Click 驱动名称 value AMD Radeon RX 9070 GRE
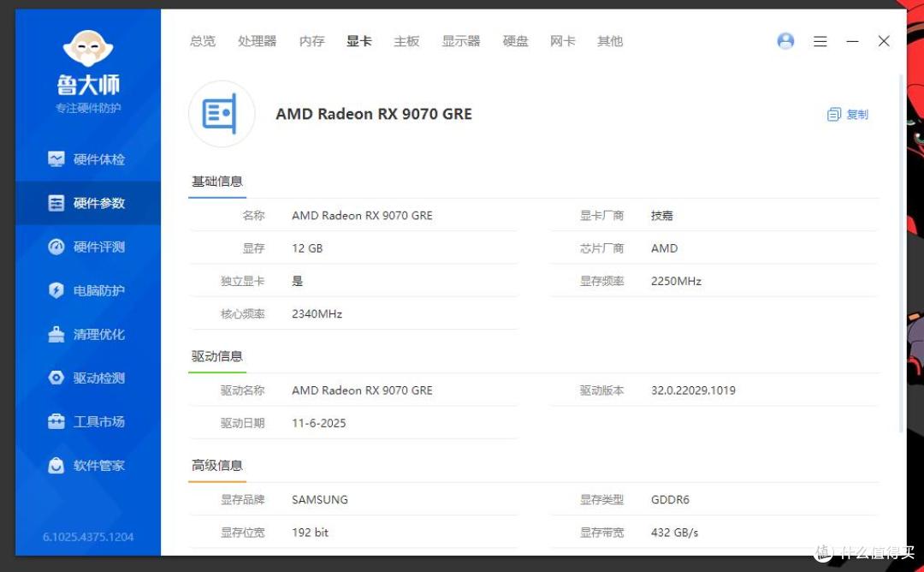This screenshot has width=924, height=572. click(362, 390)
